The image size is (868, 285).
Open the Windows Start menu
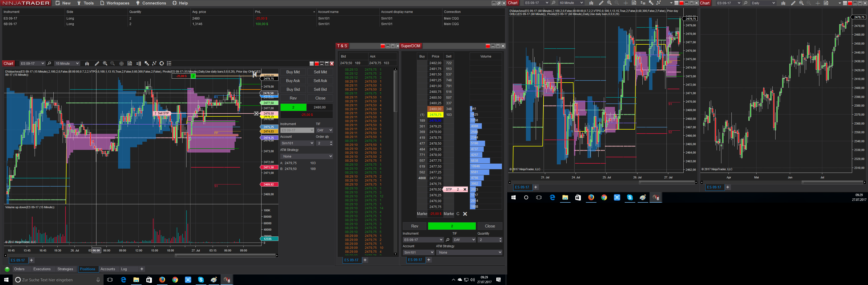pos(6,280)
